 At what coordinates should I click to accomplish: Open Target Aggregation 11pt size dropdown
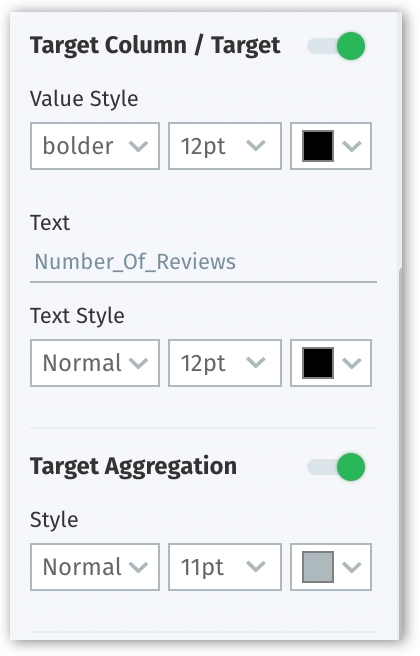point(225,567)
